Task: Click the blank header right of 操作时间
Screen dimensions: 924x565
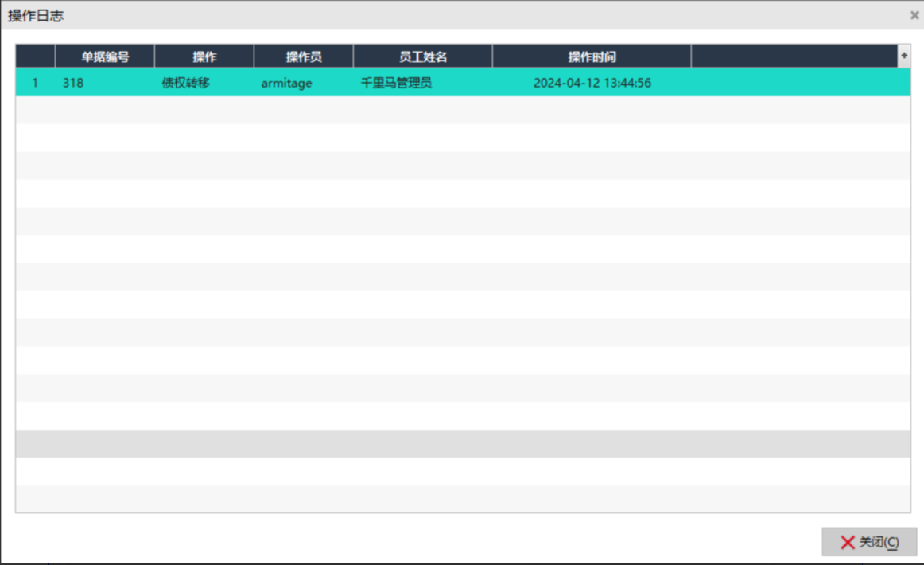Action: click(x=794, y=56)
